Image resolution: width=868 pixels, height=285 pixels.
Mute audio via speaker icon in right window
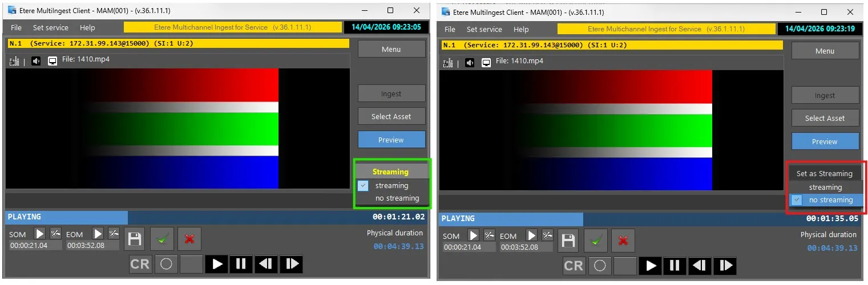470,63
